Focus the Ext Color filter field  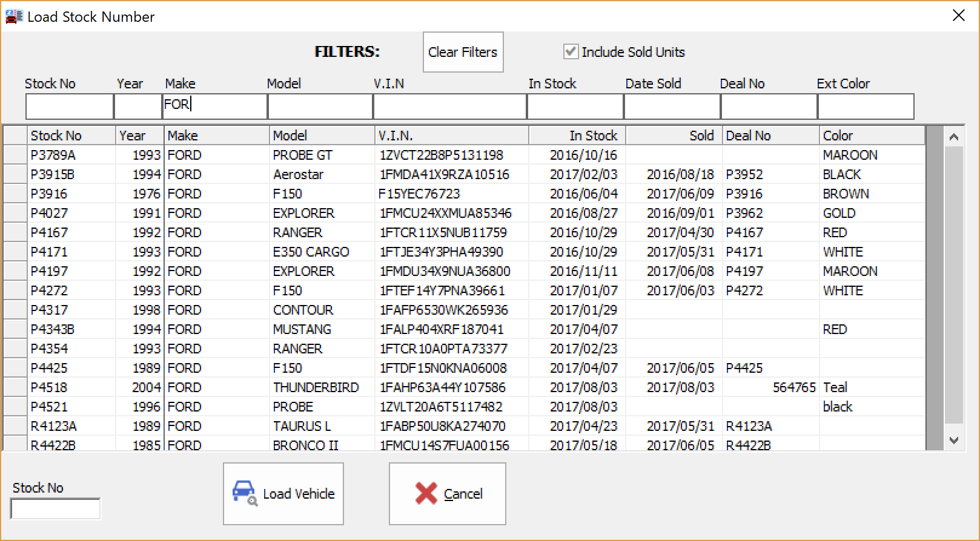pos(866,107)
